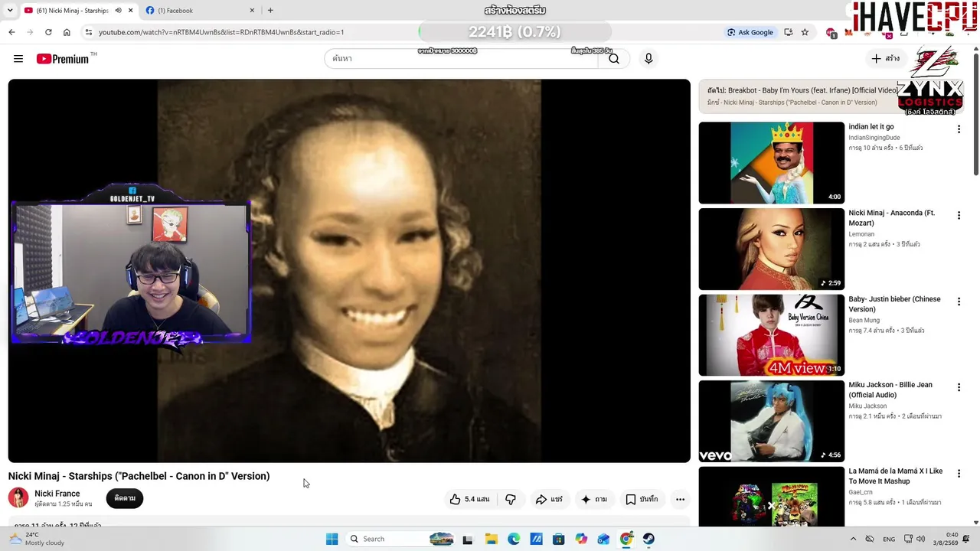
Task: Open Baby - Justin bieber Chinese Version thumbnail
Action: coord(771,335)
